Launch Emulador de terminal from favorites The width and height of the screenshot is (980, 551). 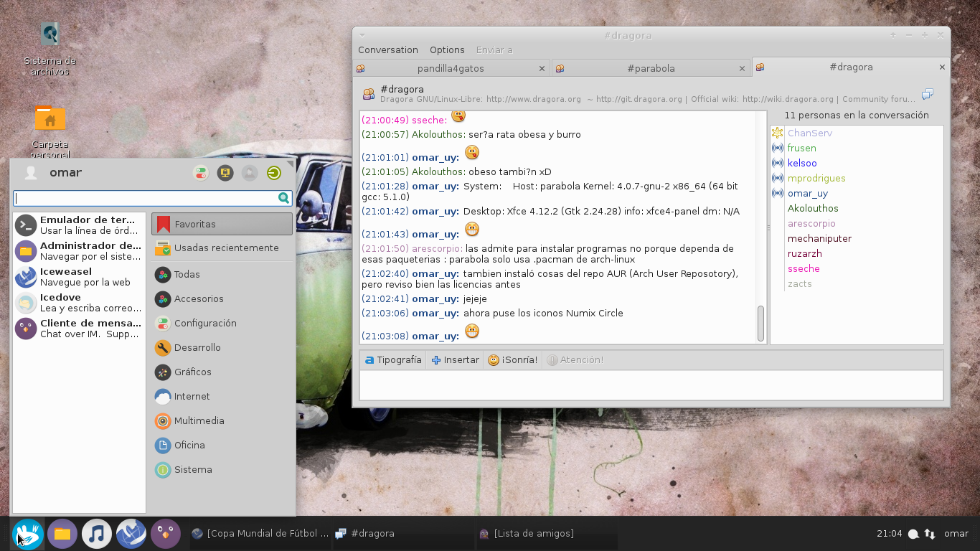coord(80,225)
